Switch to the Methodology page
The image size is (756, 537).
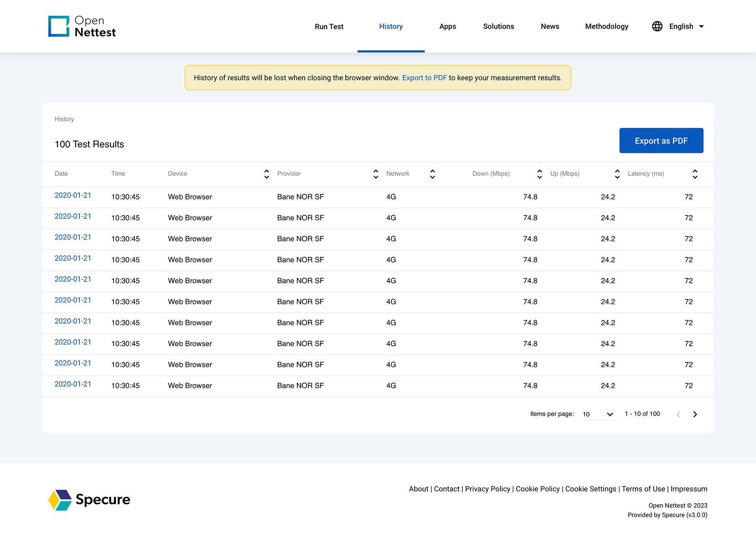click(x=606, y=26)
